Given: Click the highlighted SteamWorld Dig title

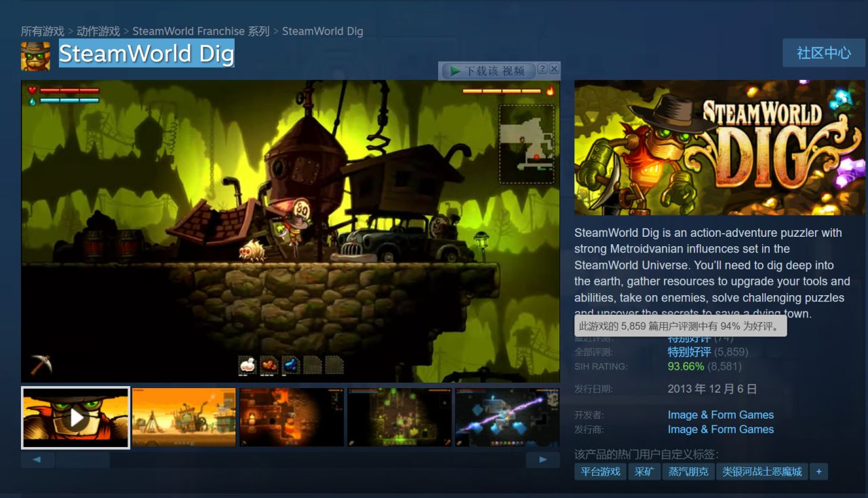Looking at the screenshot, I should point(146,54).
